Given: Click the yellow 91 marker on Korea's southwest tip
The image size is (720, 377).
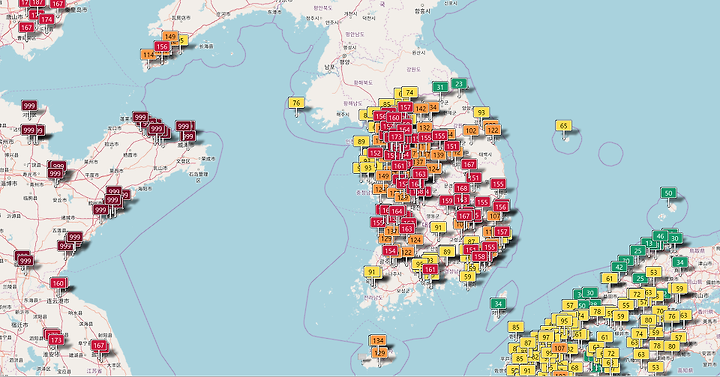Looking at the screenshot, I should tap(372, 272).
